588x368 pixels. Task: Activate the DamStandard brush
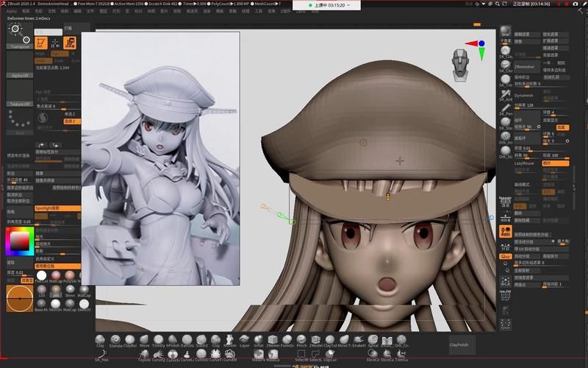[x=187, y=341]
